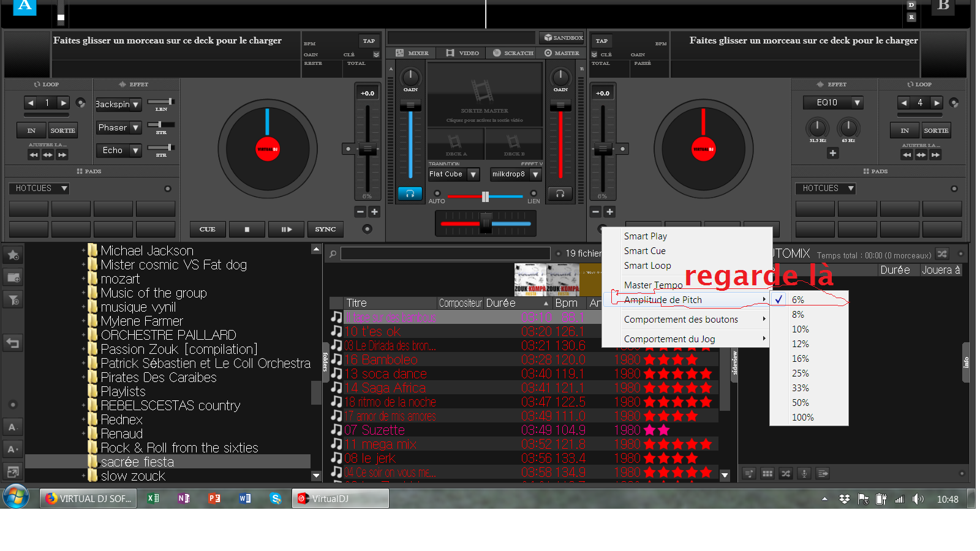Viewport: 980px width, 551px height.
Task: Click deck B pitch minus button
Action: coord(595,212)
